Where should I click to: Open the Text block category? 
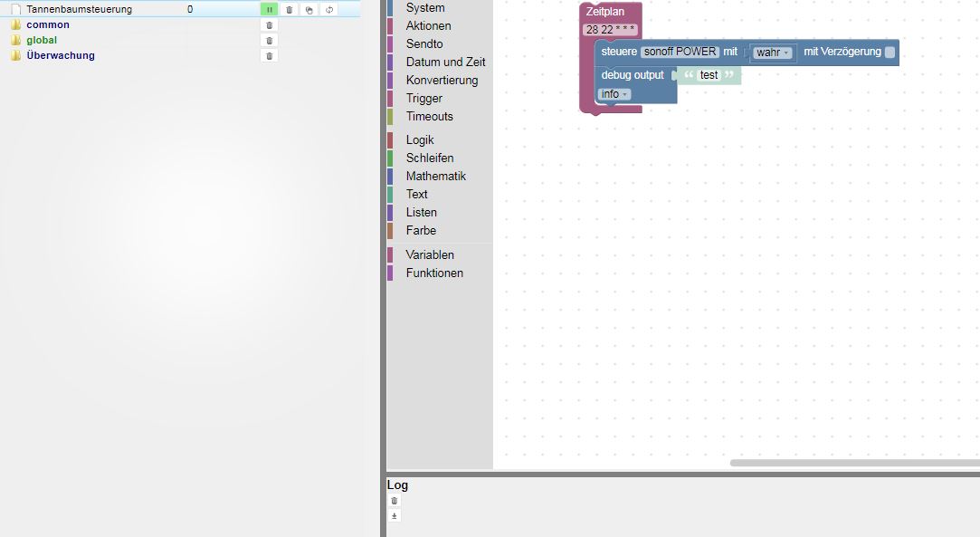click(x=416, y=195)
